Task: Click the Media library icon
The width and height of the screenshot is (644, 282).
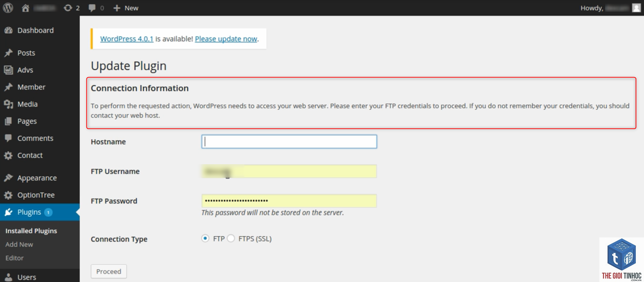Action: pos(9,104)
